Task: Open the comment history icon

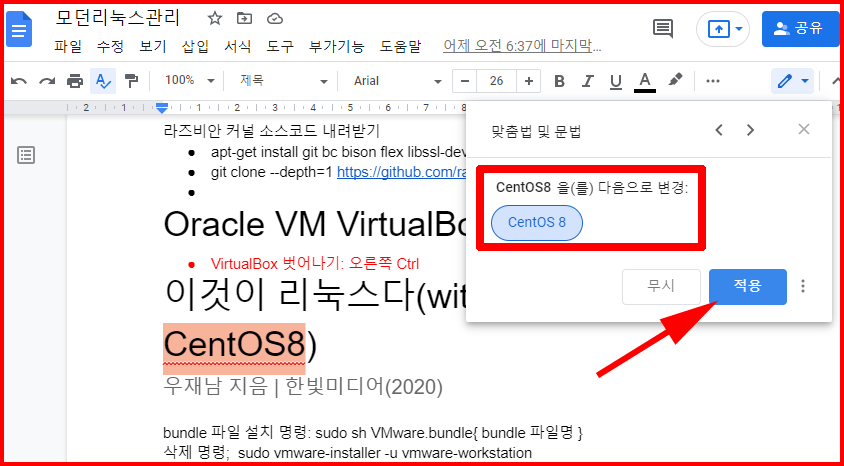Action: coord(663,29)
